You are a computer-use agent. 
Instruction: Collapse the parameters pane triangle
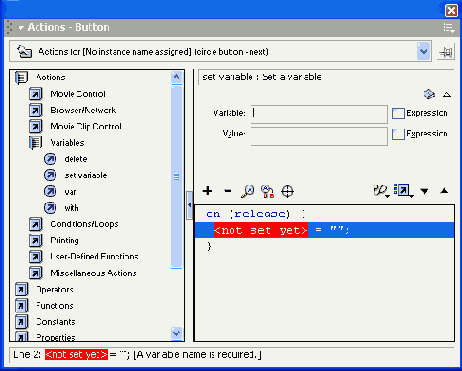coord(447,95)
